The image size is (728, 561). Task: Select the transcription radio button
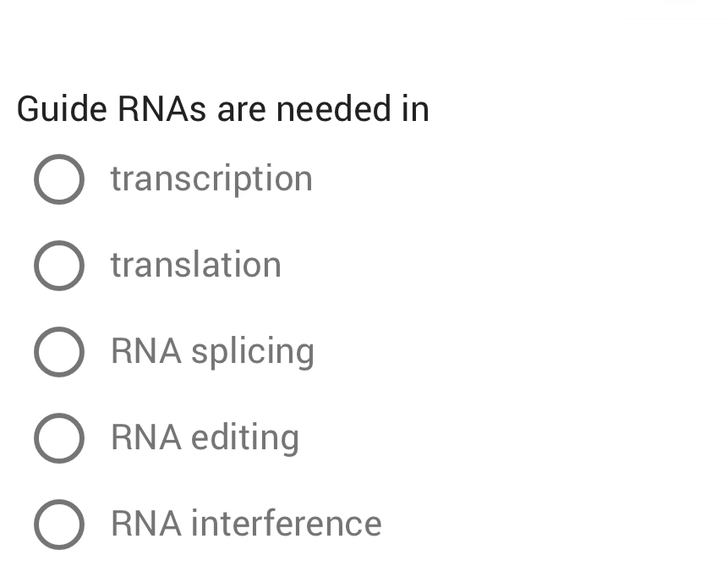58,179
